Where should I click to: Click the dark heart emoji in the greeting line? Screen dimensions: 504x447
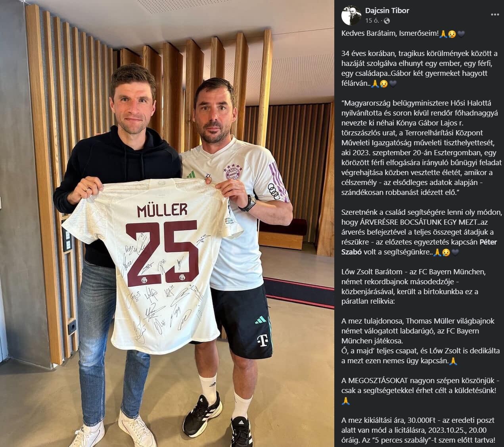(x=461, y=34)
